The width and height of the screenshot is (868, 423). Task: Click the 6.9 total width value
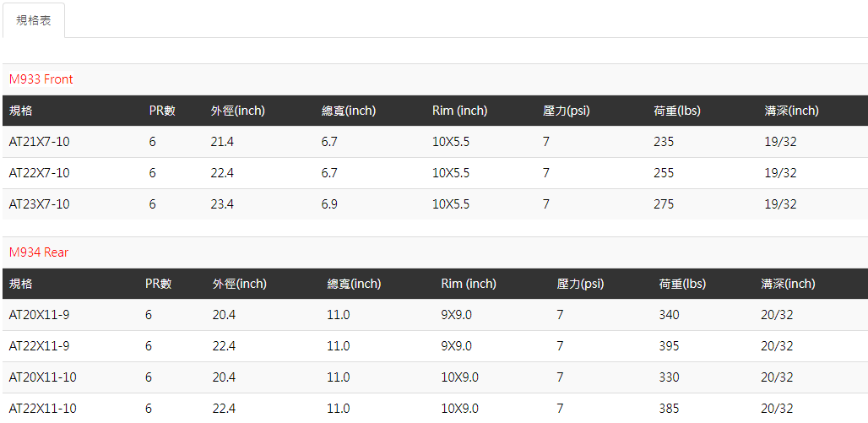point(329,204)
